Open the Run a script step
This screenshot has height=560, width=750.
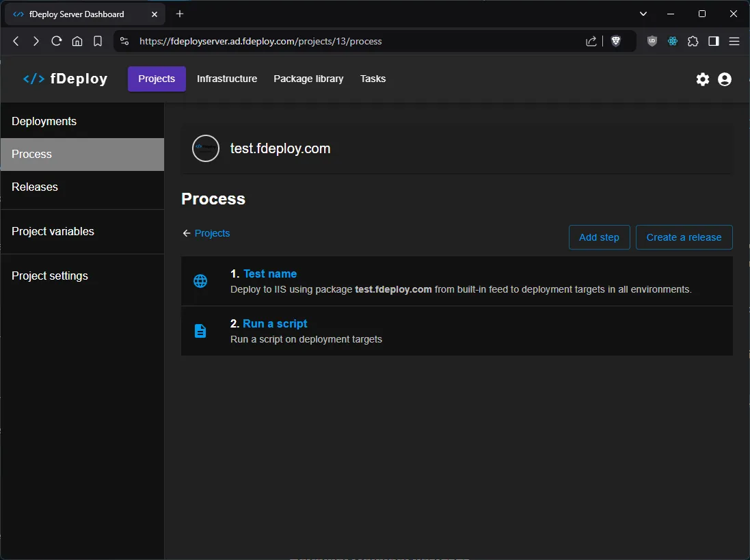click(275, 323)
